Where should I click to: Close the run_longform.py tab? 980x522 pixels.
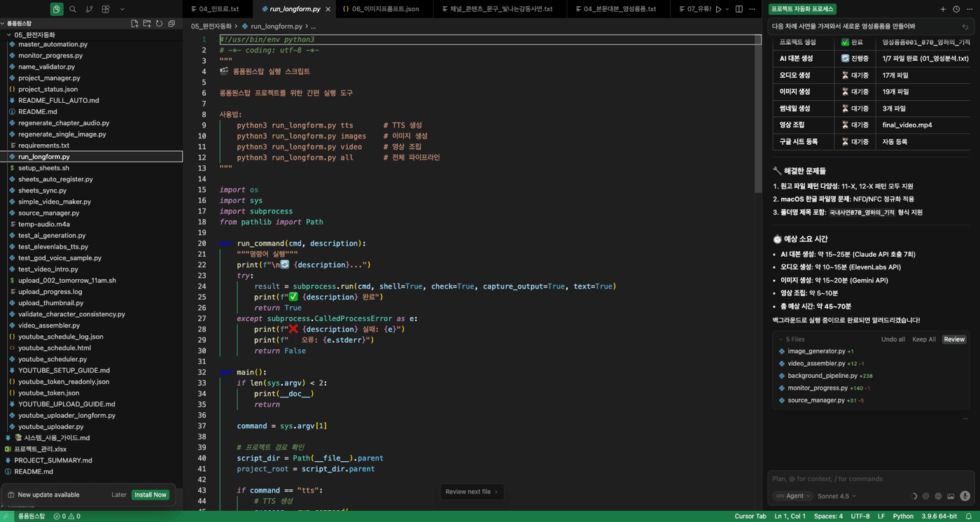(x=328, y=9)
